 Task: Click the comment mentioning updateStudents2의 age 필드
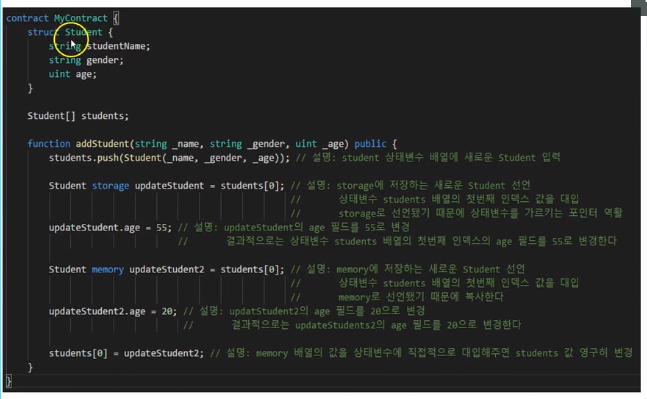point(352,325)
